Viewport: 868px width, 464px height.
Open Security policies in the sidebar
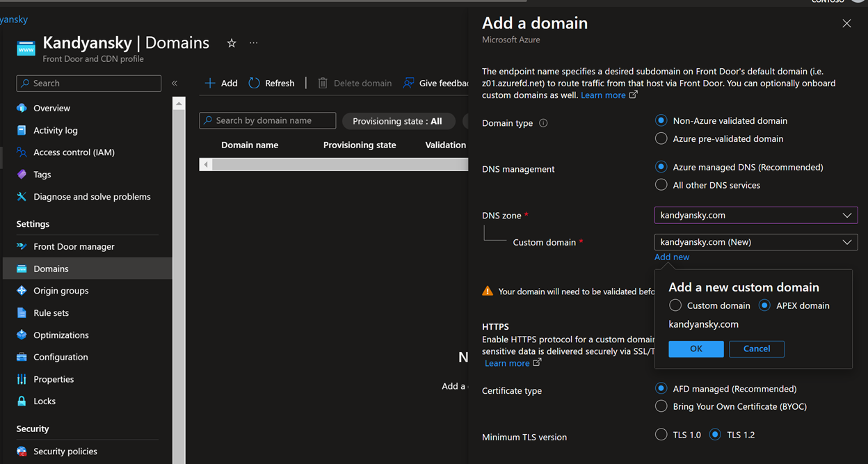coord(65,451)
